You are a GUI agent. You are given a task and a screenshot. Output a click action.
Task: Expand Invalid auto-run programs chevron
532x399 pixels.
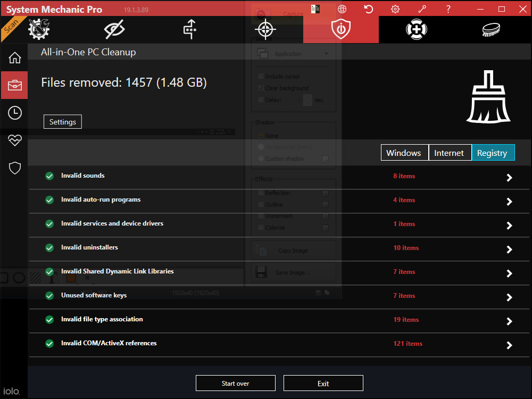tap(509, 202)
